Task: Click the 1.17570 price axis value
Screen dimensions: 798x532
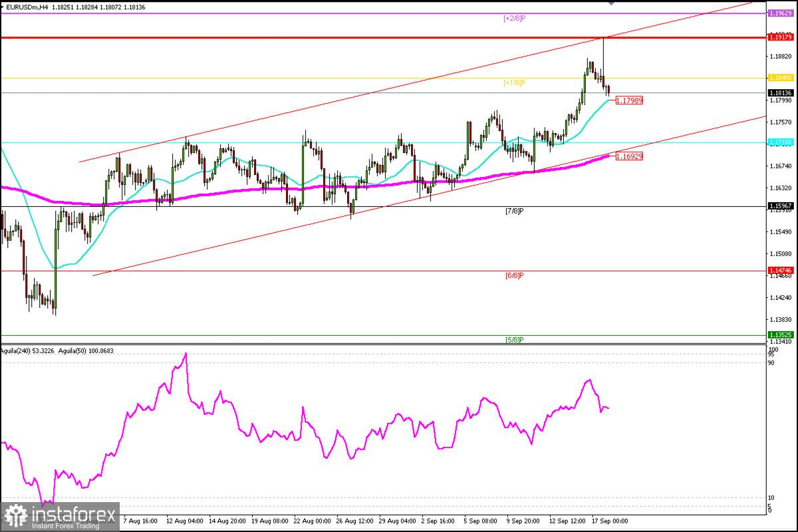Action: coord(781,122)
